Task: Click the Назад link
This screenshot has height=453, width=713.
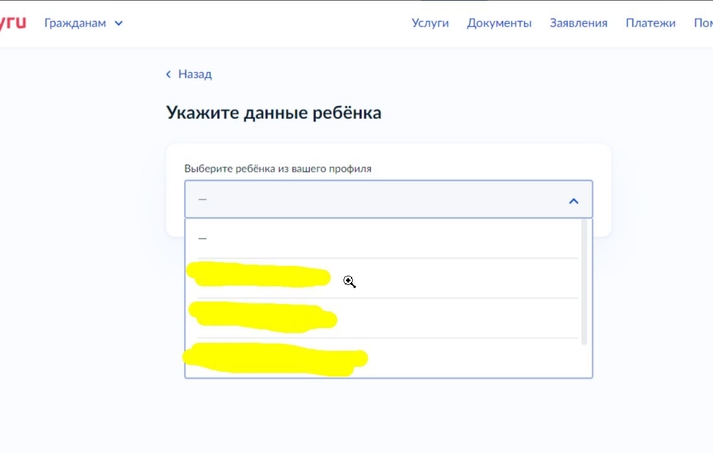Action: pyautogui.click(x=195, y=74)
